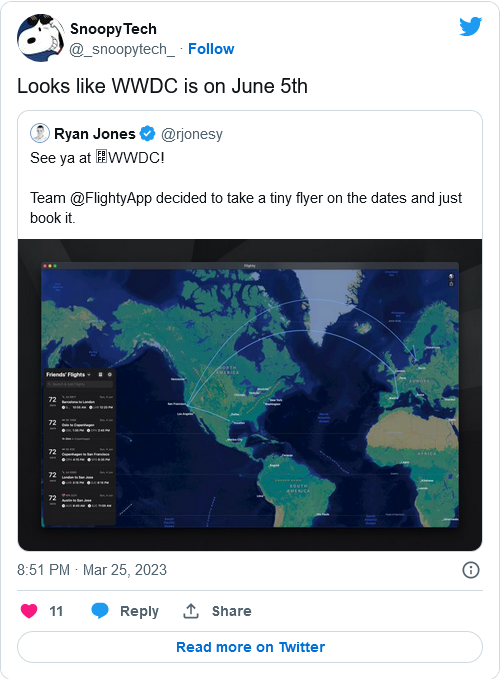Open the Flighty map screenshot image
This screenshot has width=500, height=679.
[250, 395]
